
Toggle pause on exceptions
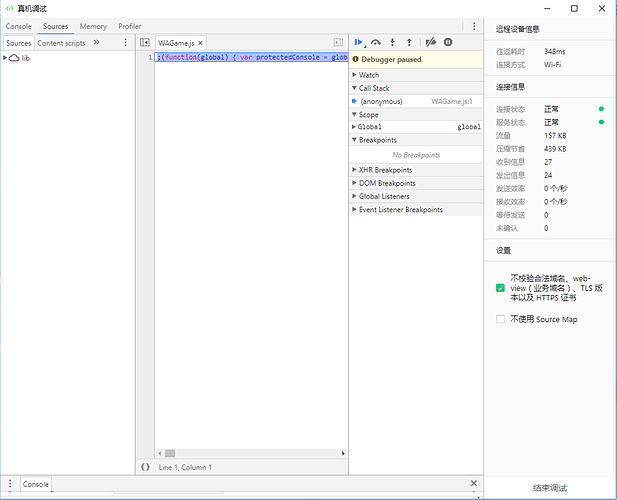[448, 42]
